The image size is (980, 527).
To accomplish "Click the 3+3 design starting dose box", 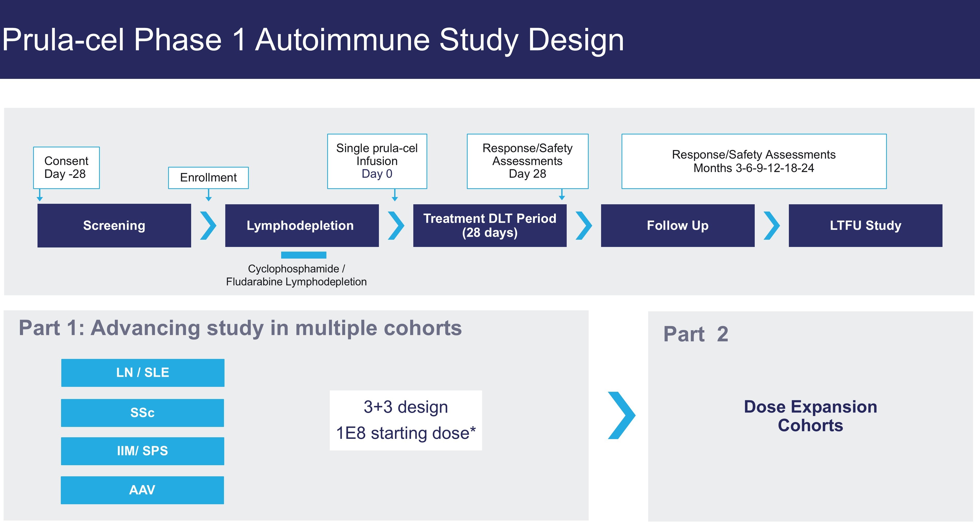I will pos(406,420).
